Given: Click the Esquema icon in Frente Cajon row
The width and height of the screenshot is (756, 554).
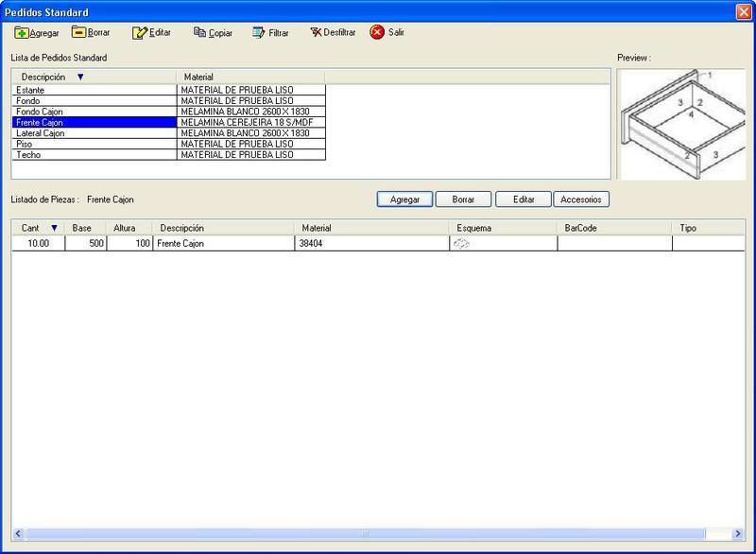Looking at the screenshot, I should tap(461, 244).
